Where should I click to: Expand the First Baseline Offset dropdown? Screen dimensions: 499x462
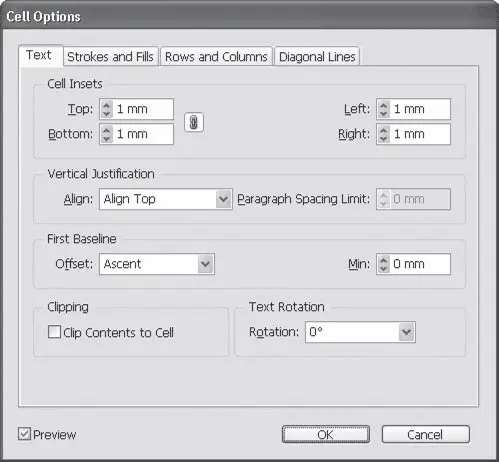[x=157, y=264]
